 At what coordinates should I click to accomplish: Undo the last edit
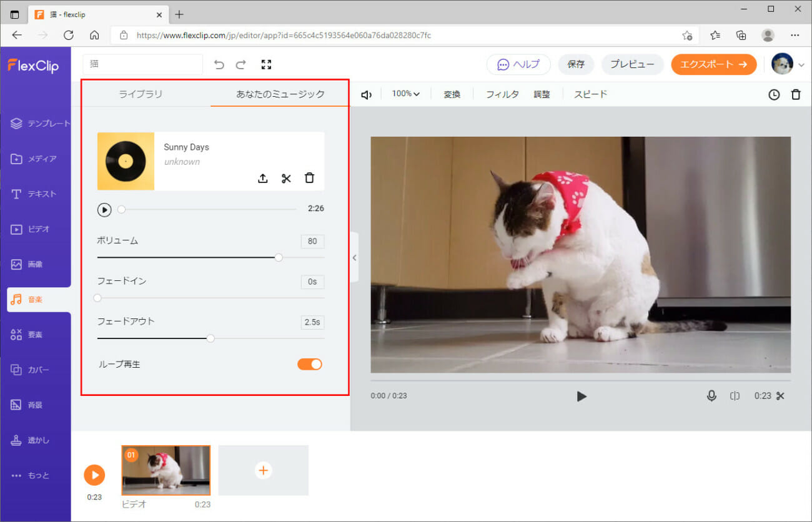pos(219,64)
